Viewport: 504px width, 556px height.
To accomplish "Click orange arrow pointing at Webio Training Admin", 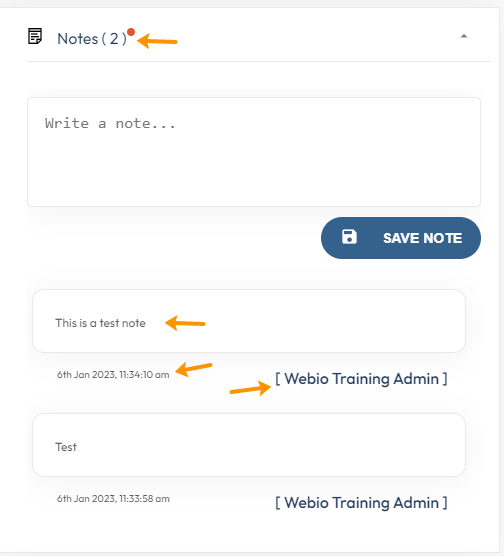I will (x=250, y=389).
